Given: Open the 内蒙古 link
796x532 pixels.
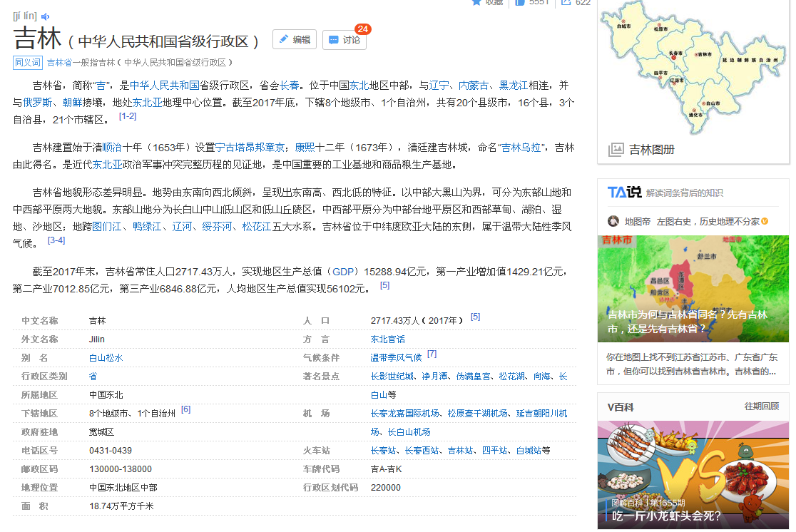Looking at the screenshot, I should pyautogui.click(x=474, y=86).
